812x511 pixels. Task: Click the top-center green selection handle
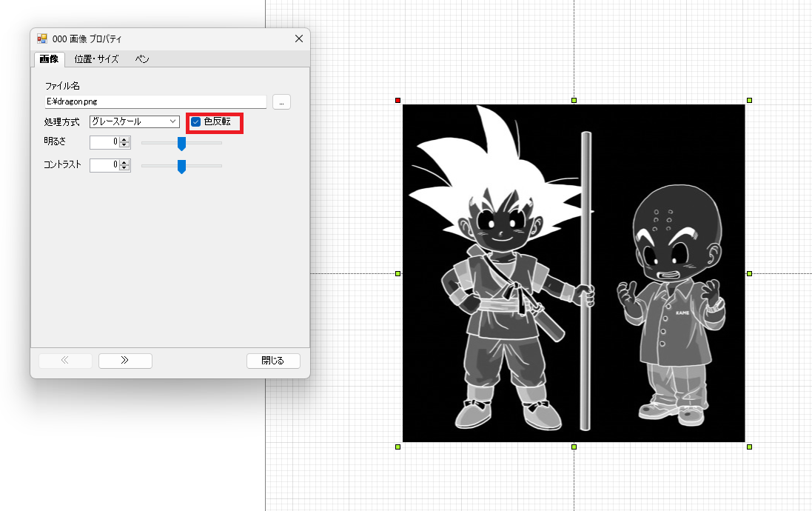574,100
